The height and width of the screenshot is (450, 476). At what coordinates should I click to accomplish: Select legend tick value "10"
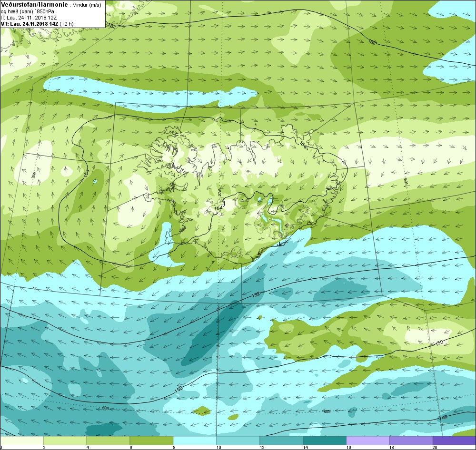219,447
